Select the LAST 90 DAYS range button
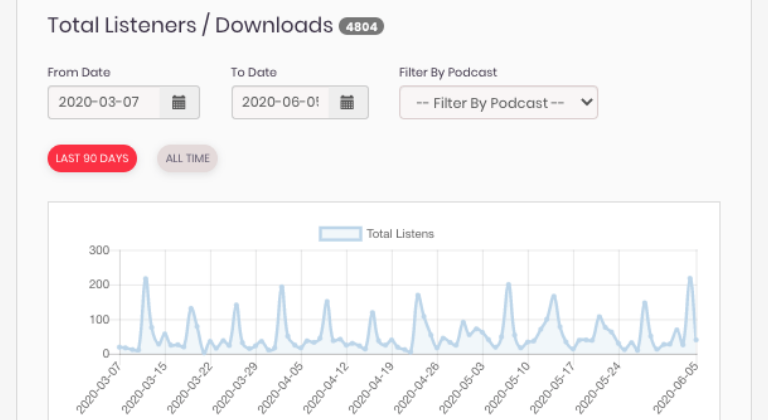 (92, 158)
